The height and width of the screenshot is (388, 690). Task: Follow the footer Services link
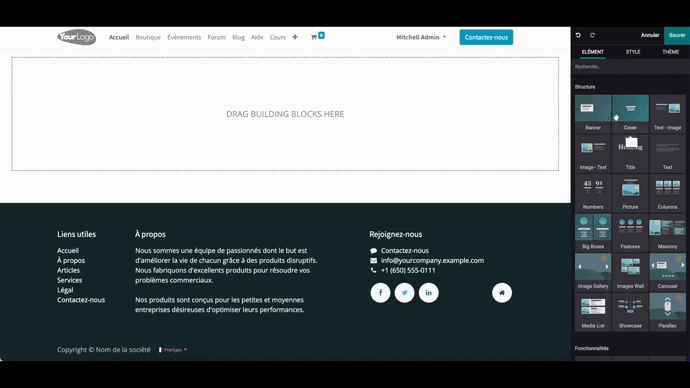pyautogui.click(x=70, y=280)
